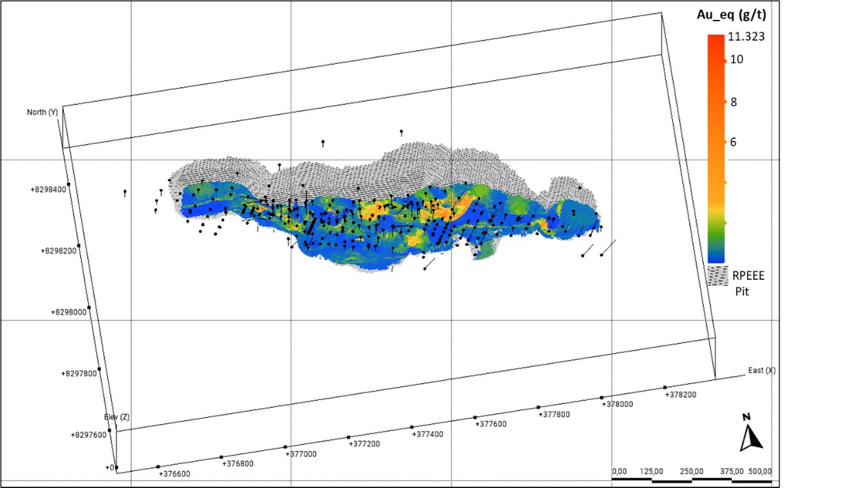Click the +8297600 northing tick label
868x488 pixels.
point(89,434)
